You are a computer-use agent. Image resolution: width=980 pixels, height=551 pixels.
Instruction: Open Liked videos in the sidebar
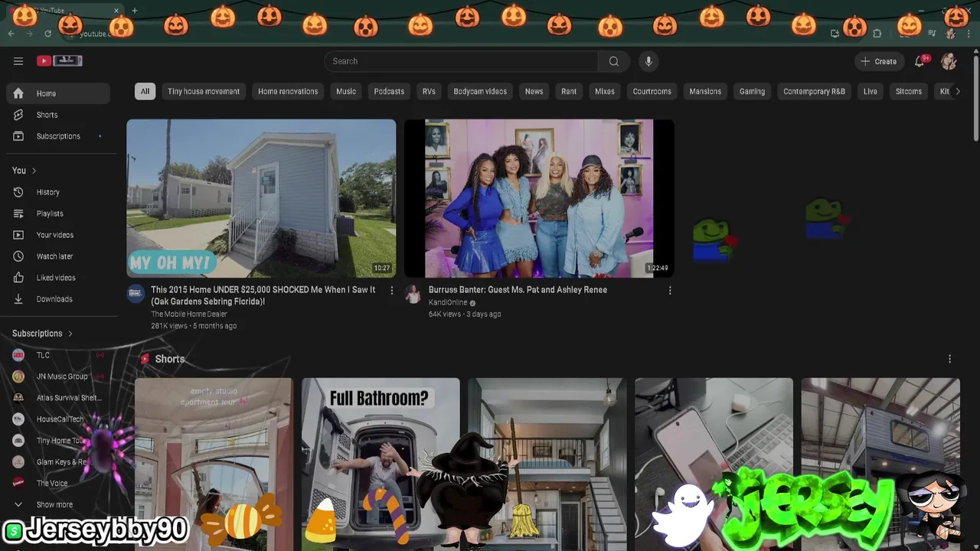tap(58, 278)
